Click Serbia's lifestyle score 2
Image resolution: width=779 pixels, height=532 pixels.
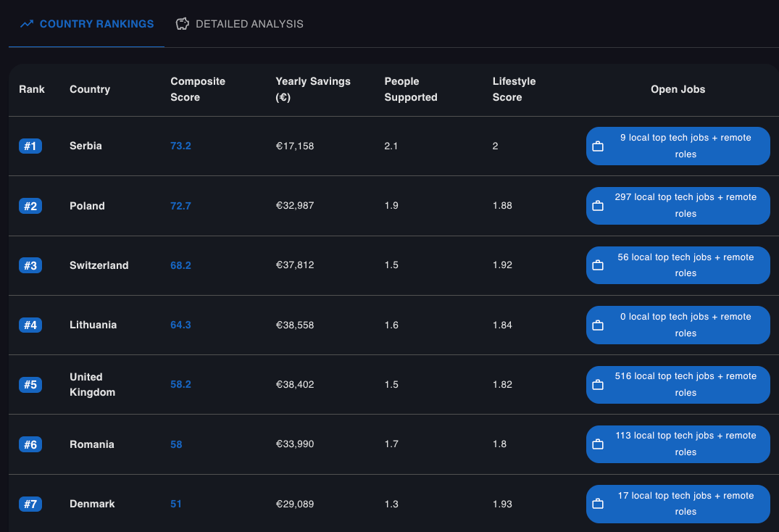(496, 146)
